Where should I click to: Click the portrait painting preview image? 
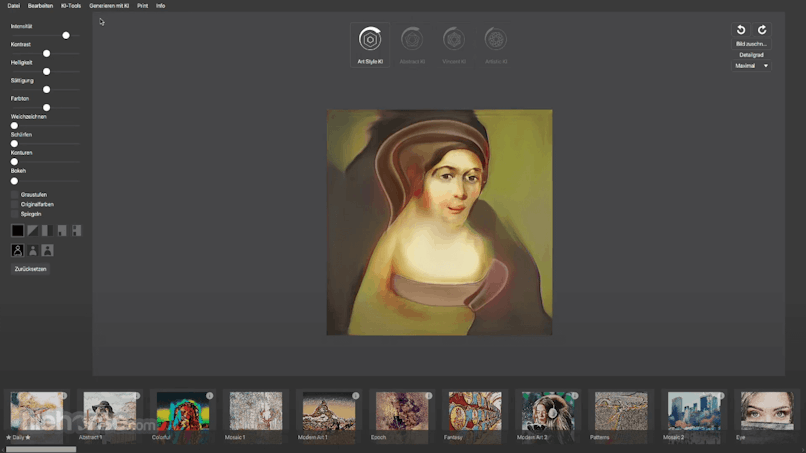tap(439, 222)
